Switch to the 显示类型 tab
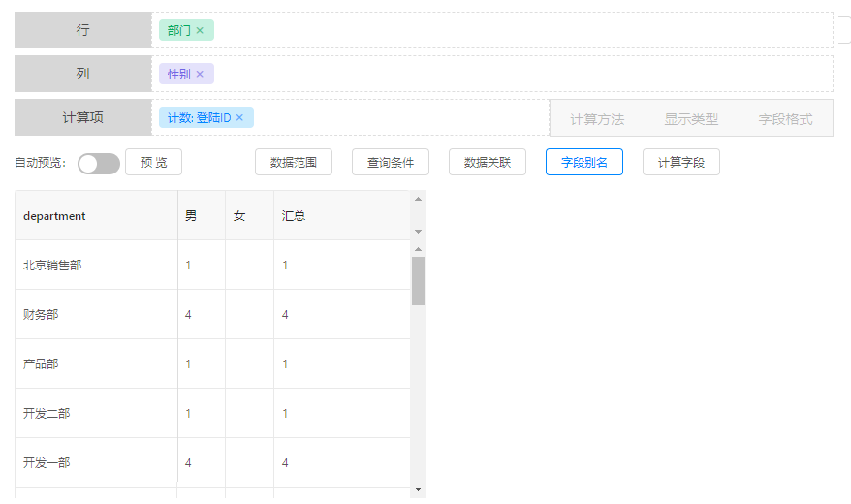Screen dimensions: 851x504 [x=691, y=119]
